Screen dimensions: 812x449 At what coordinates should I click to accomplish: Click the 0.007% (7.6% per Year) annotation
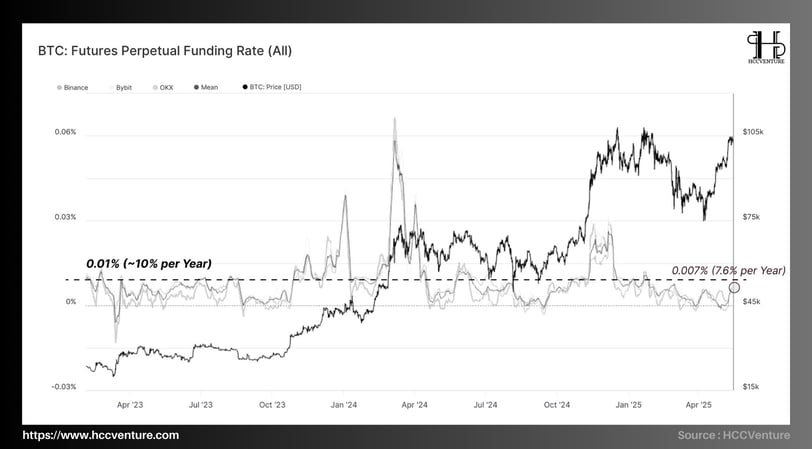[729, 270]
